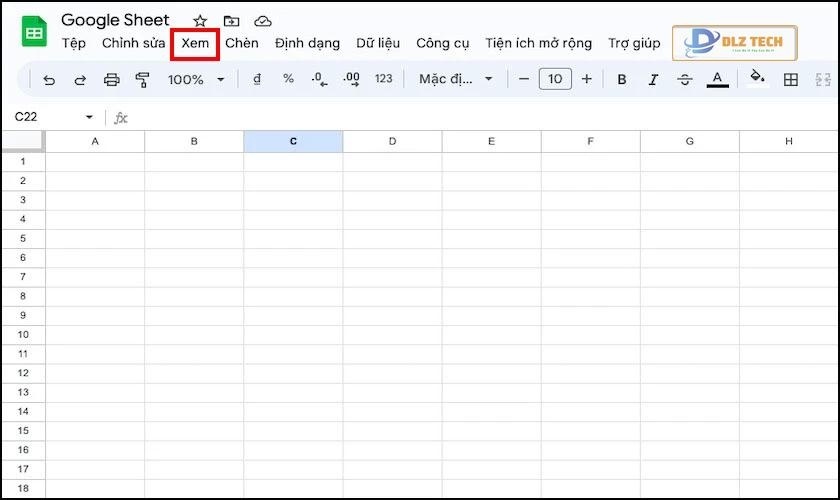This screenshot has width=840, height=500.
Task: Format as percent with % button
Action: tap(288, 79)
